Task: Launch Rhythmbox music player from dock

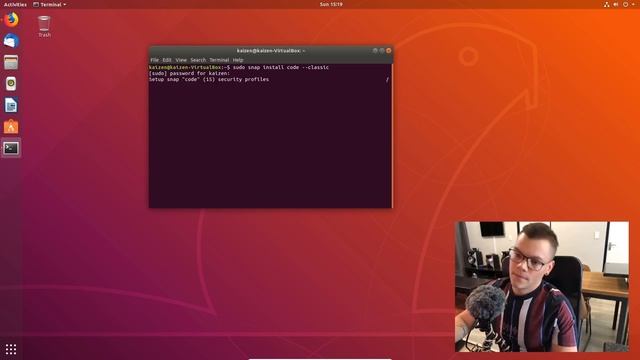Action: [11, 84]
